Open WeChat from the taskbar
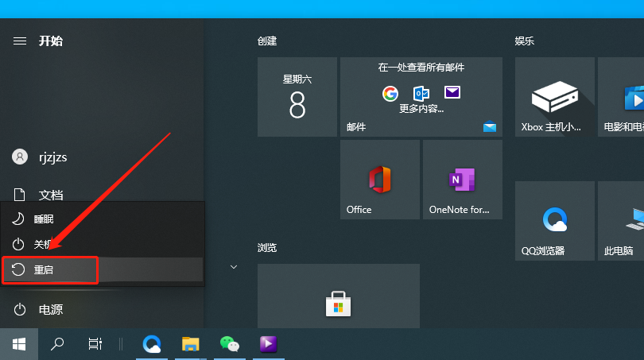This screenshot has height=360, width=644. (x=229, y=344)
